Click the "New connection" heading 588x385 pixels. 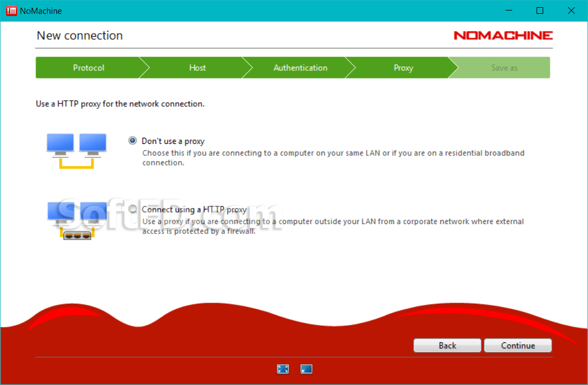coord(80,35)
